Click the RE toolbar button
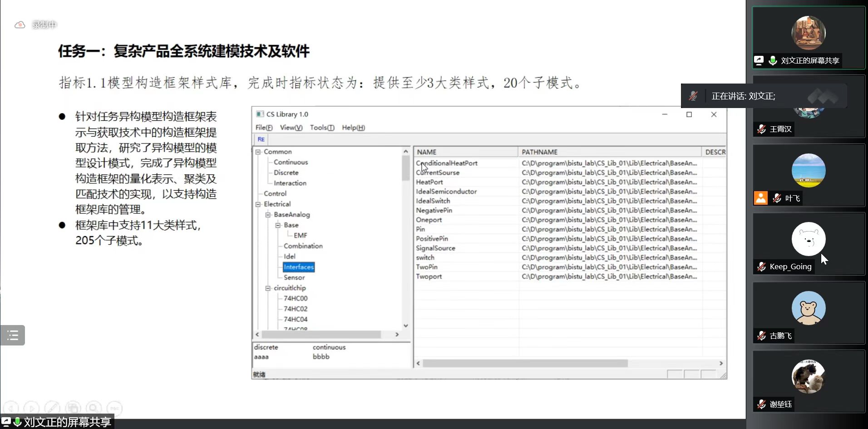868x429 pixels. tap(261, 139)
